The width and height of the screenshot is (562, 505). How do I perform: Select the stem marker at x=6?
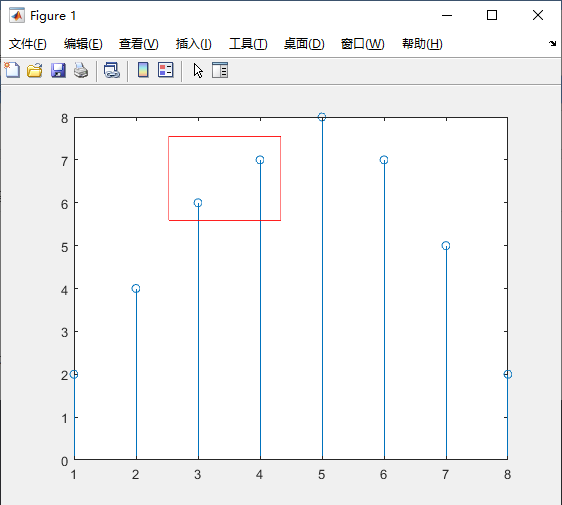coord(384,160)
